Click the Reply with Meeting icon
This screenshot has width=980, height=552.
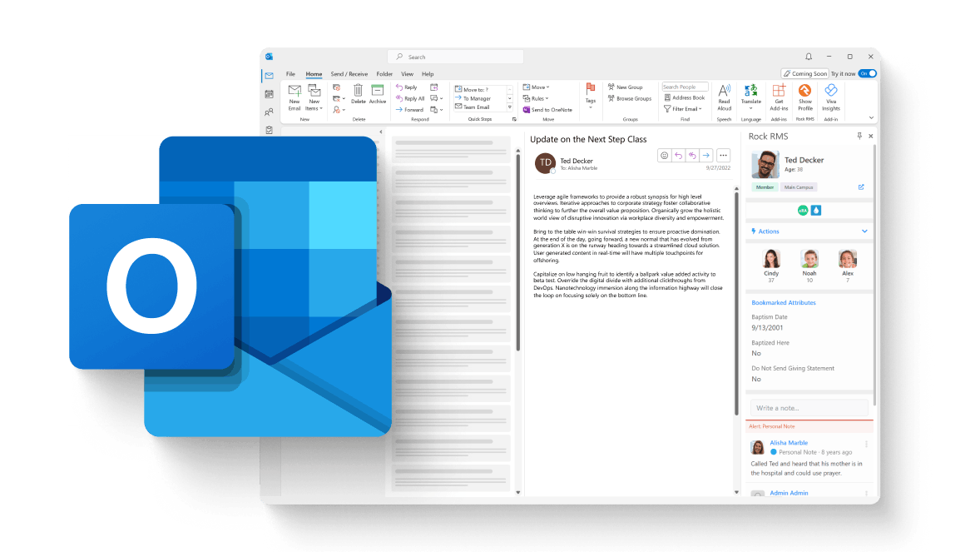(434, 87)
